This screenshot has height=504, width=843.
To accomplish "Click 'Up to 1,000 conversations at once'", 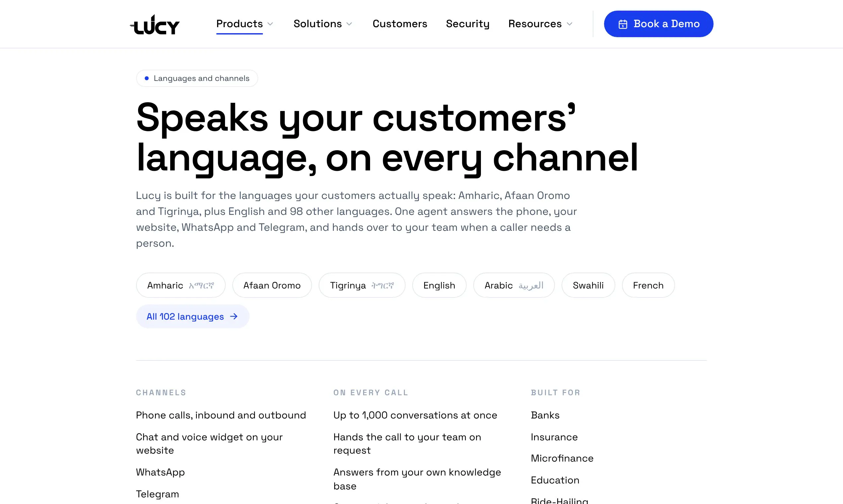I will (415, 415).
